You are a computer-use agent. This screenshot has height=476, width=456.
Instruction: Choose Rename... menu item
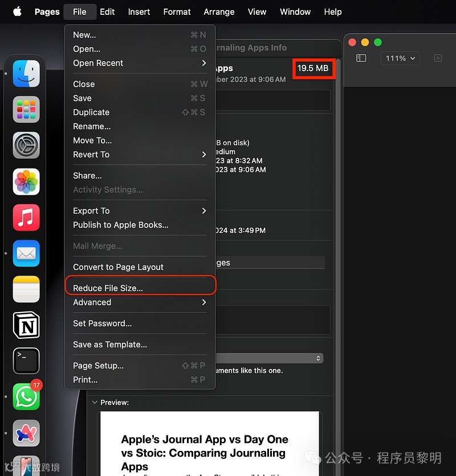[x=140, y=126]
